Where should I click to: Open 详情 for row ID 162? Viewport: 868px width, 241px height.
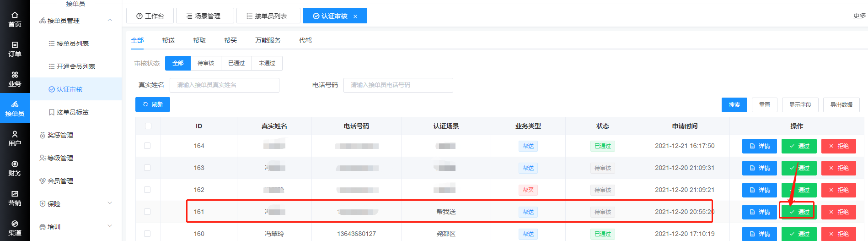tap(760, 190)
